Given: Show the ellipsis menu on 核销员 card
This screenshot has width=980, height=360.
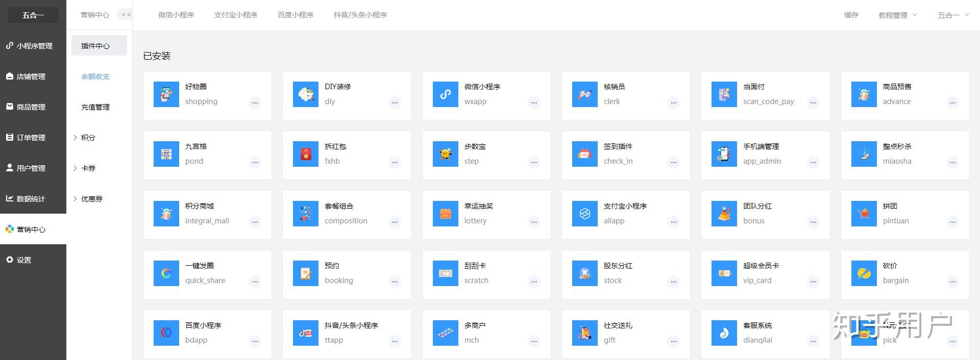Looking at the screenshot, I should pos(674,102).
